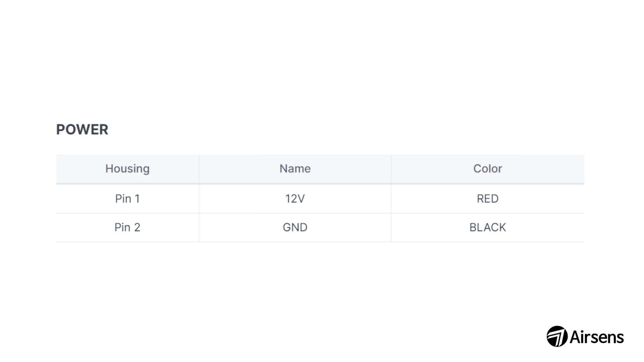Select the Pin 2 cell

point(127,228)
